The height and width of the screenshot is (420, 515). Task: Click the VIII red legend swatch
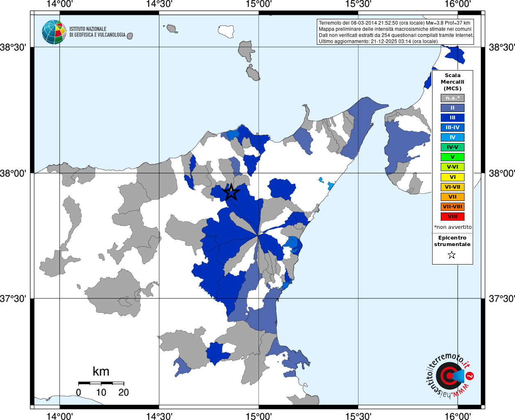click(x=453, y=217)
